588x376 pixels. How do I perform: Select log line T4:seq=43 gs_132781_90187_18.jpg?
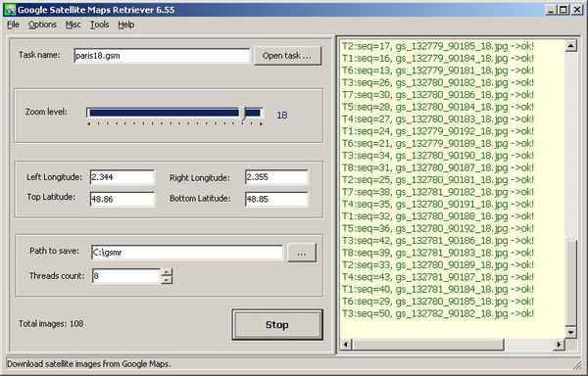pos(437,277)
